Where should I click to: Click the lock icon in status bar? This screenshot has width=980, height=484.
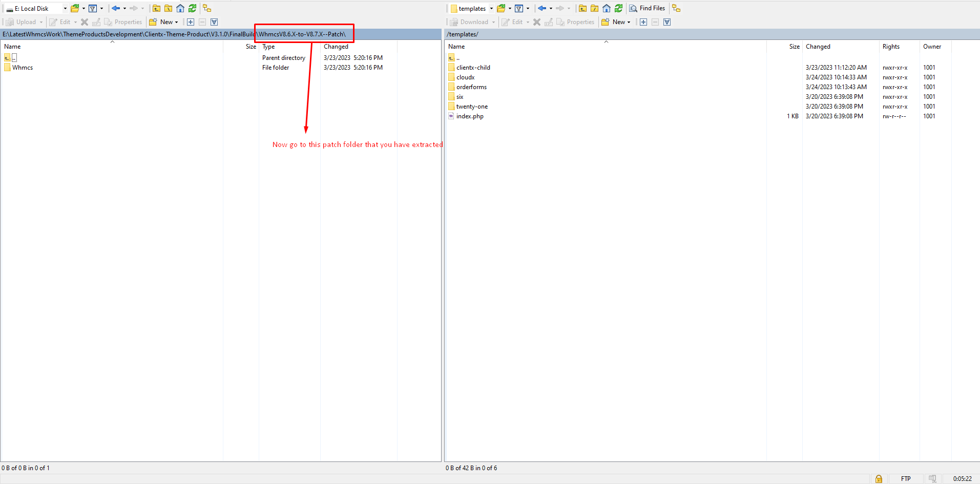tap(879, 478)
